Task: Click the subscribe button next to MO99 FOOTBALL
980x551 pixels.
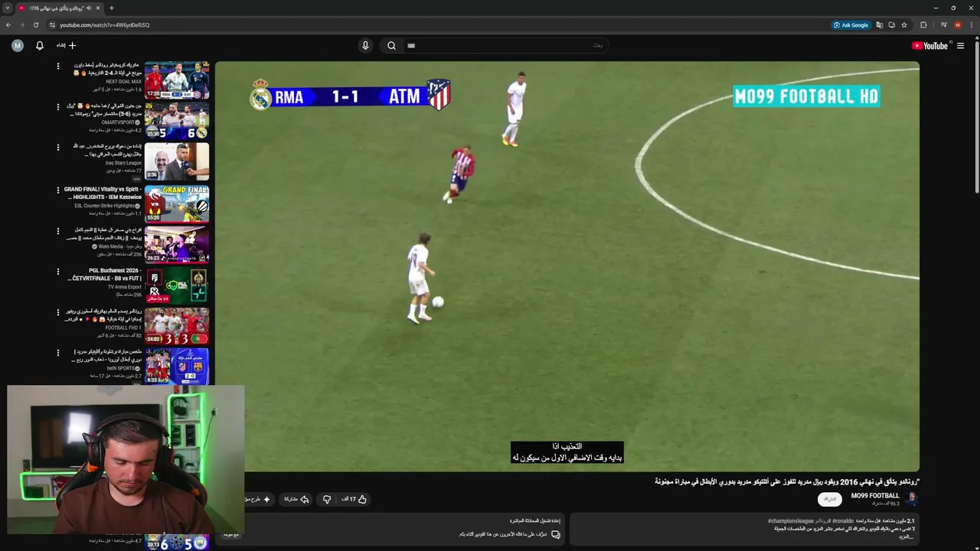Action: (830, 499)
